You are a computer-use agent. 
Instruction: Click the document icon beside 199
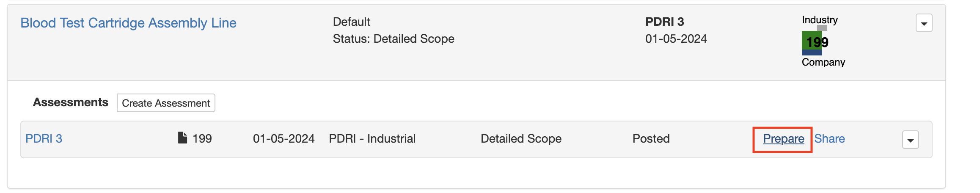[182, 138]
